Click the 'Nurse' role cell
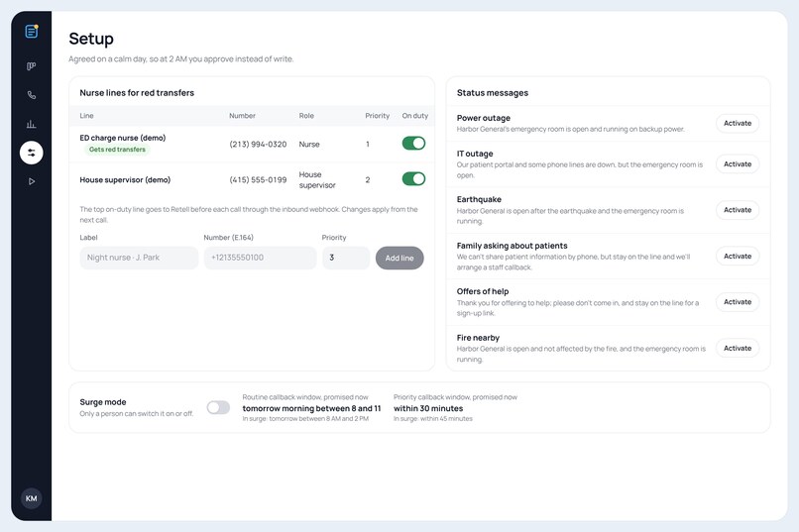 pos(309,144)
